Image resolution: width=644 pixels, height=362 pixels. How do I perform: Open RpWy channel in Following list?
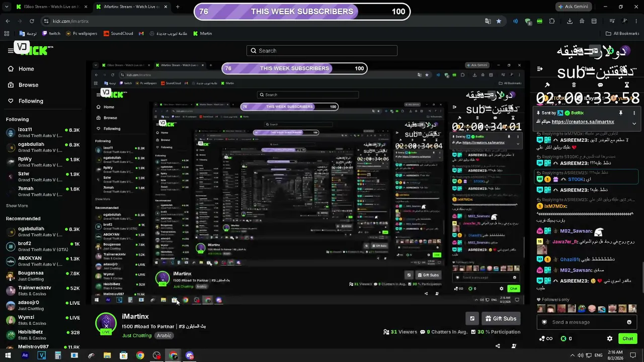coord(43,162)
